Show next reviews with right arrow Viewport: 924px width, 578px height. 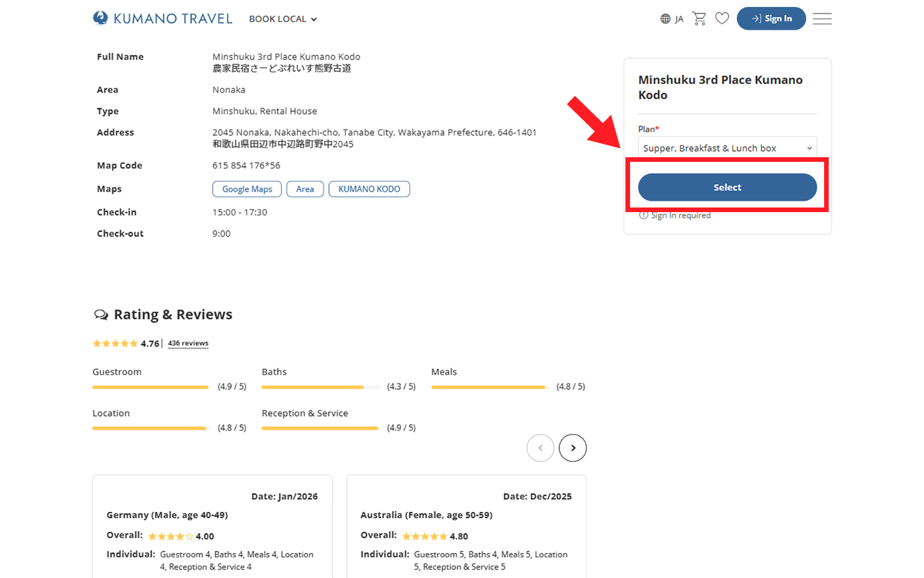point(572,448)
